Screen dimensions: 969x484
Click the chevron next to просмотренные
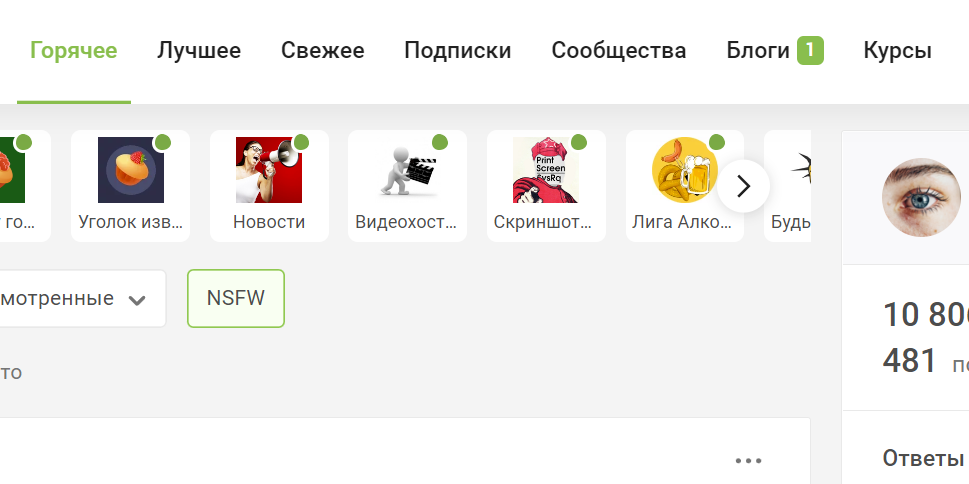tap(137, 301)
